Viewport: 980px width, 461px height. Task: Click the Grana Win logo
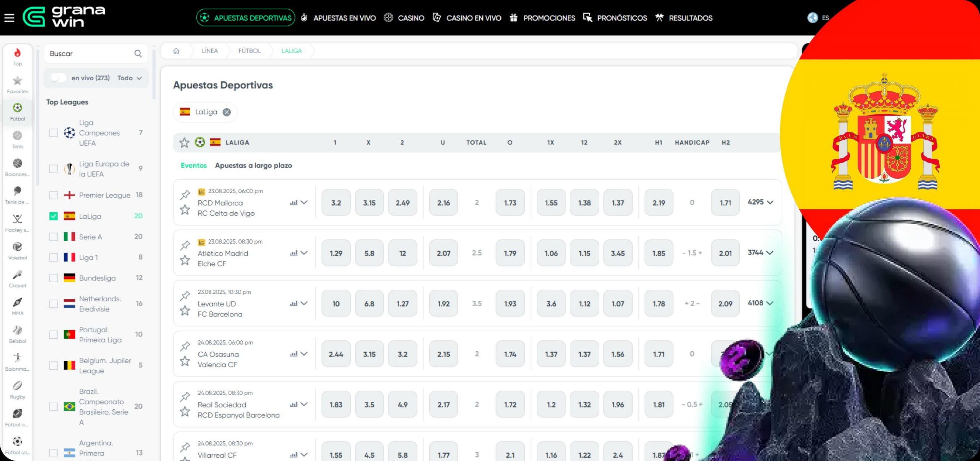(x=64, y=17)
